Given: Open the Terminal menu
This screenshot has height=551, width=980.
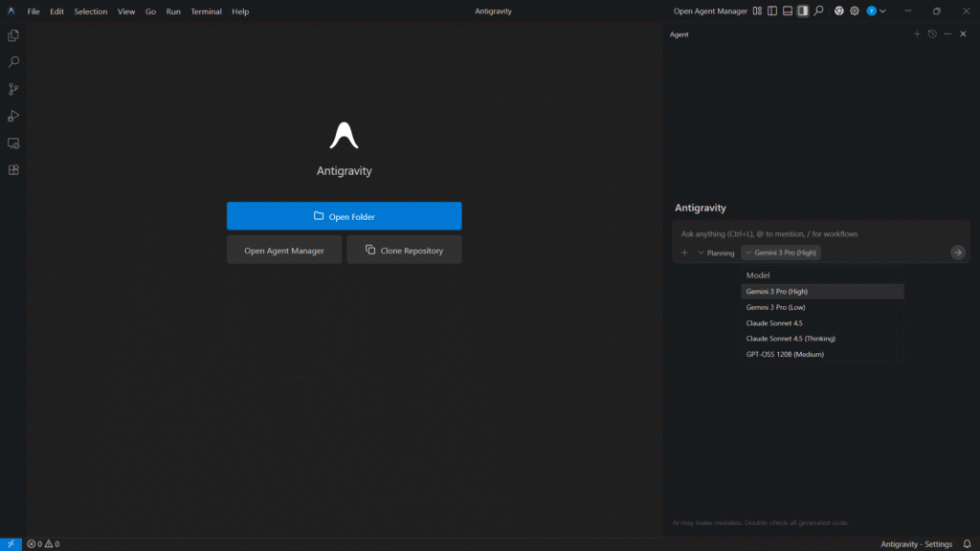Looking at the screenshot, I should 206,11.
